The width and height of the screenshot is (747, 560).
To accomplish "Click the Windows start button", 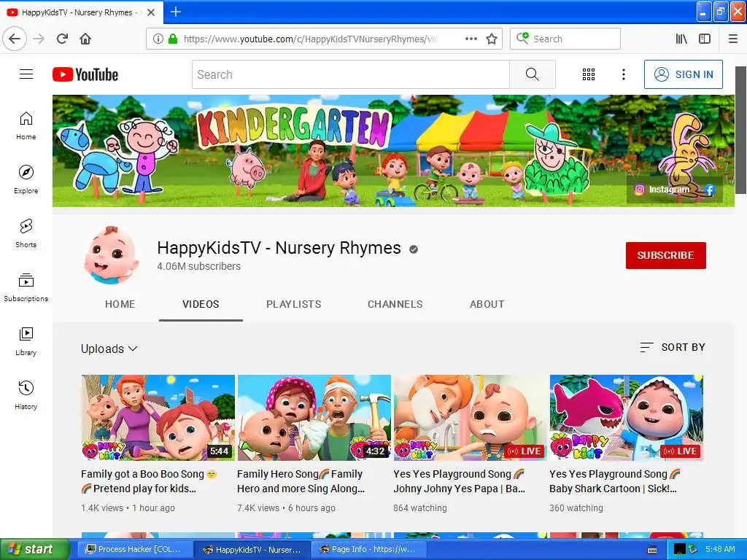I will [x=34, y=549].
